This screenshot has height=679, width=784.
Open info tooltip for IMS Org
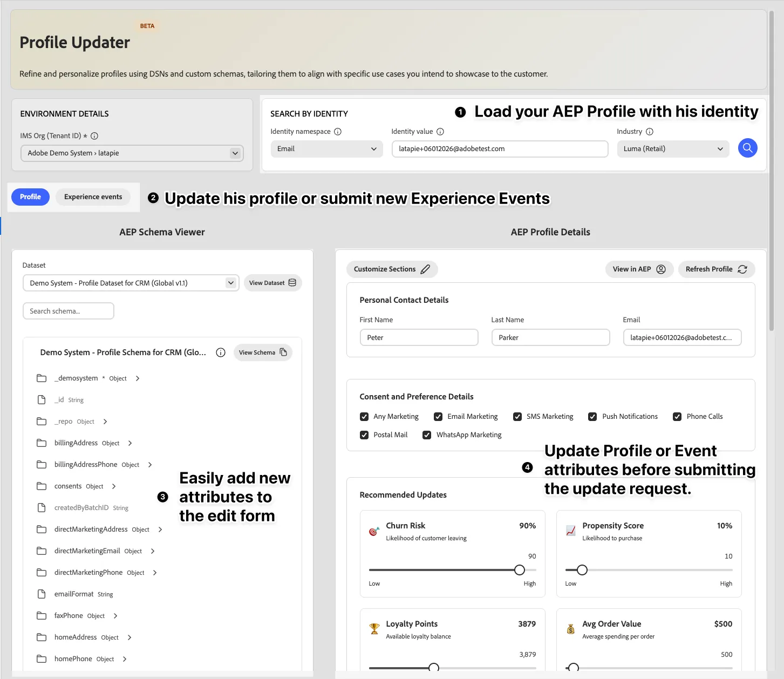94,136
